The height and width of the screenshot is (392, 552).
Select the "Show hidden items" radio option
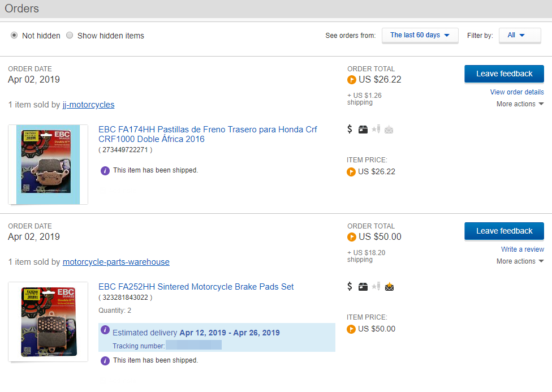point(70,35)
